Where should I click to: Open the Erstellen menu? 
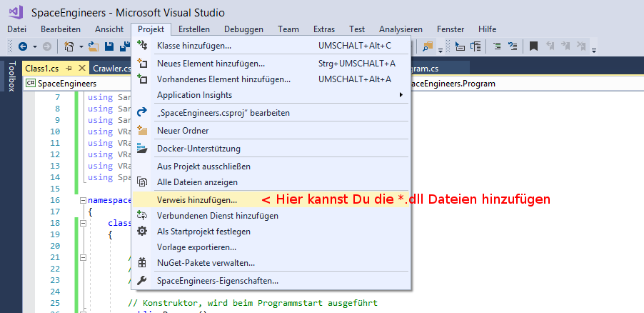[x=194, y=29]
